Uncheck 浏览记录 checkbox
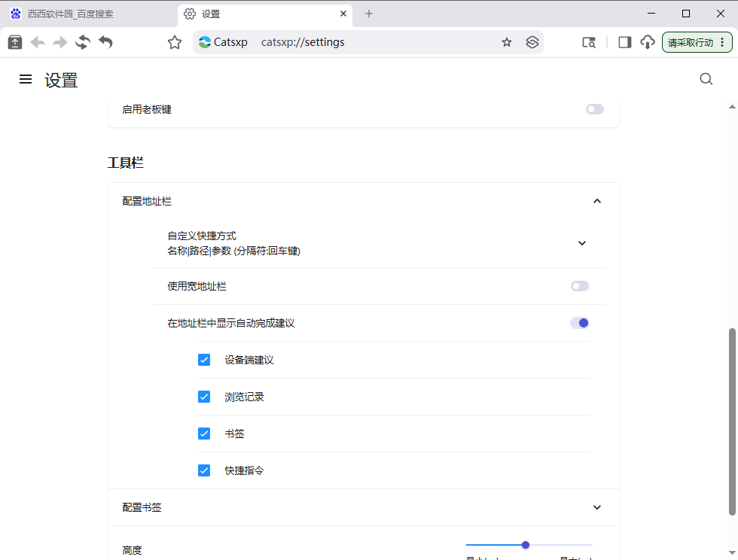 [204, 397]
